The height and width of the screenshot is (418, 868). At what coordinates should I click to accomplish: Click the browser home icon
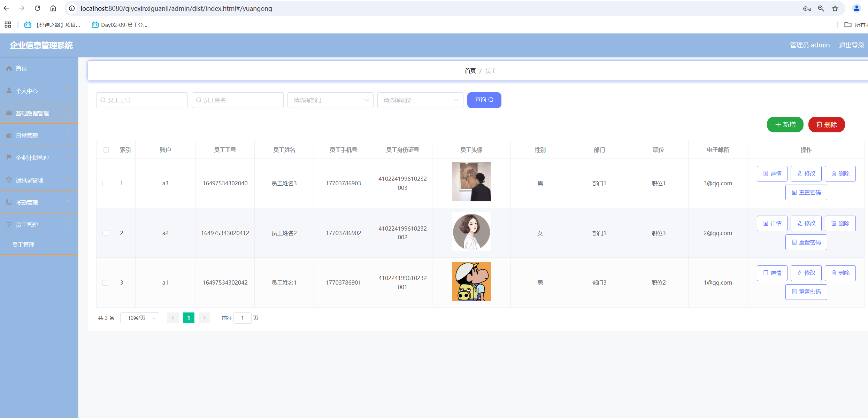click(x=53, y=8)
